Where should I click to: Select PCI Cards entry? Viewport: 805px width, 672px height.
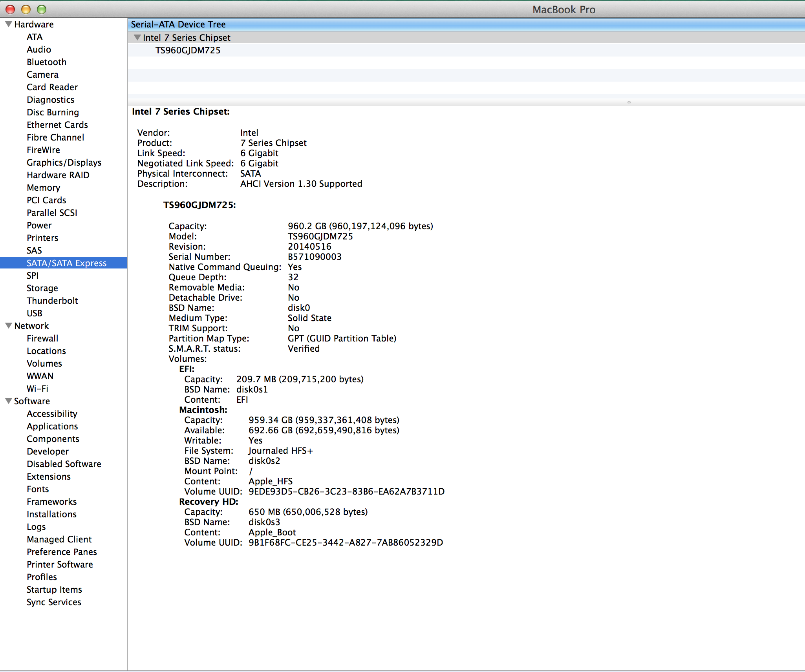click(46, 200)
